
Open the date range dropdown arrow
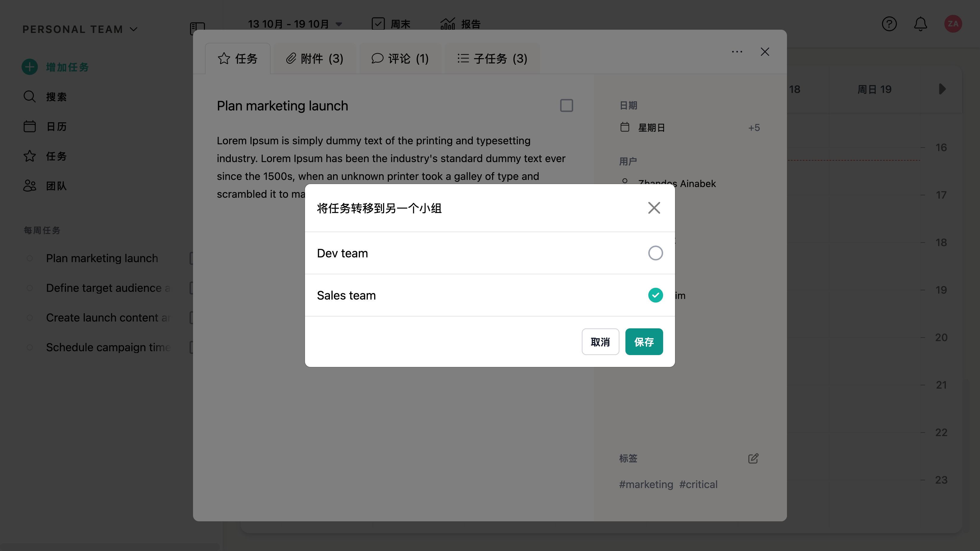(339, 24)
